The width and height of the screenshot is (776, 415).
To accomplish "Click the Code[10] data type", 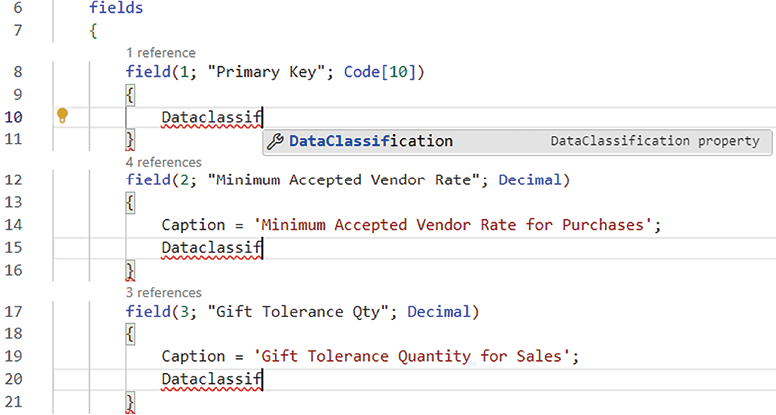I will point(384,72).
